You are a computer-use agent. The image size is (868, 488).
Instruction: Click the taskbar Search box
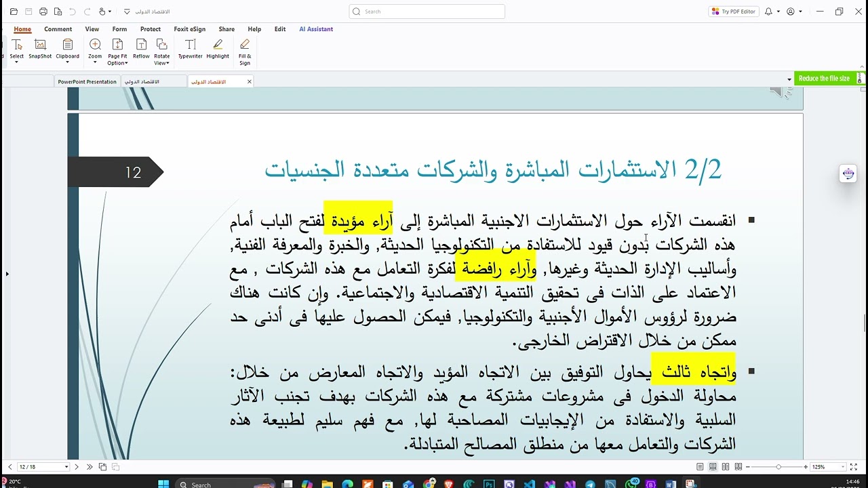224,484
